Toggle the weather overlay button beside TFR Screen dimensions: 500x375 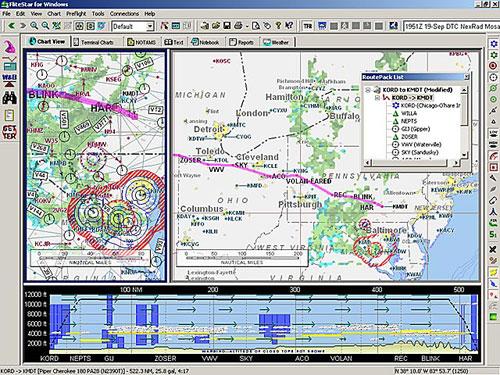pyautogui.click(x=322, y=26)
